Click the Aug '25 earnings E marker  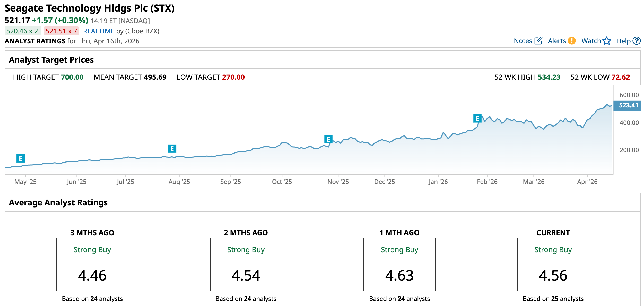click(172, 149)
